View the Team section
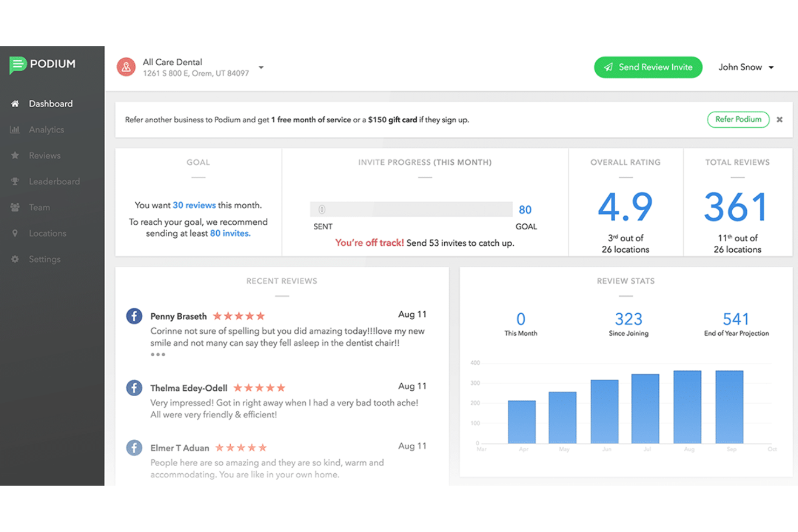The width and height of the screenshot is (798, 532). click(x=39, y=207)
